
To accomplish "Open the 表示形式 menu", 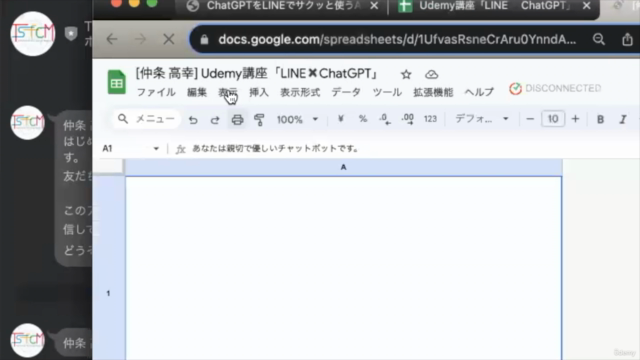I will point(300,92).
